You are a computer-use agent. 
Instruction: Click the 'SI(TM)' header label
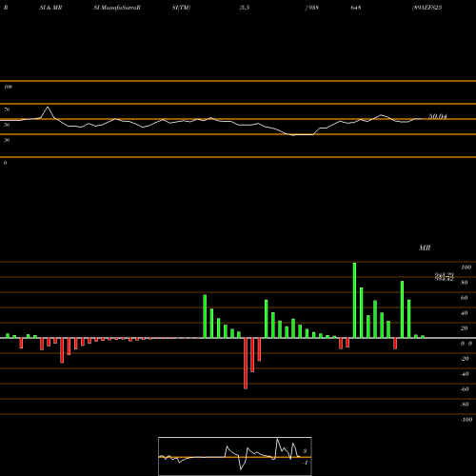coord(181,8)
